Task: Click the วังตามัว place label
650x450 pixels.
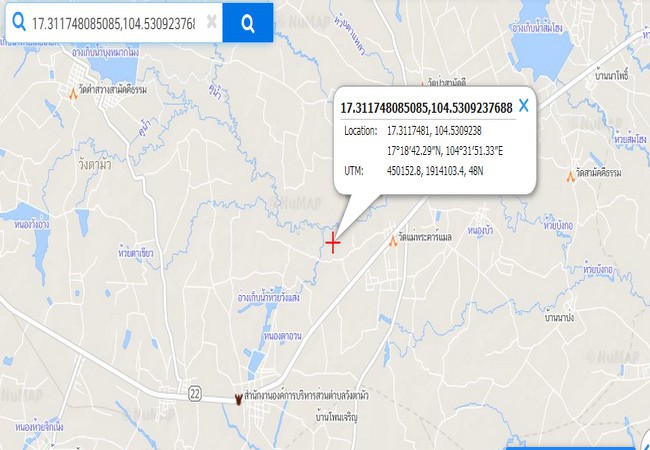Action: 95,165
